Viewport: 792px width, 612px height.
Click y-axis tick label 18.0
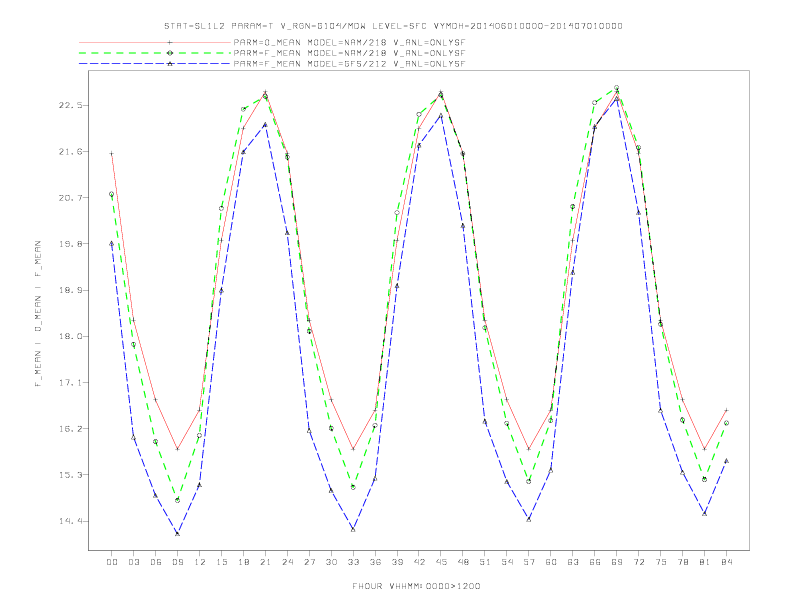click(70, 336)
